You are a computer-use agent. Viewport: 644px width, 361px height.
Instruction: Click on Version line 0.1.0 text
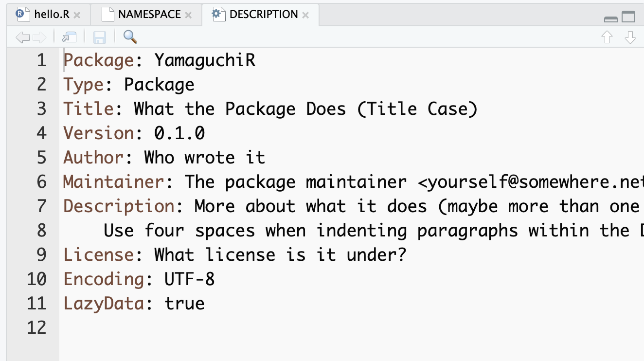pyautogui.click(x=179, y=133)
